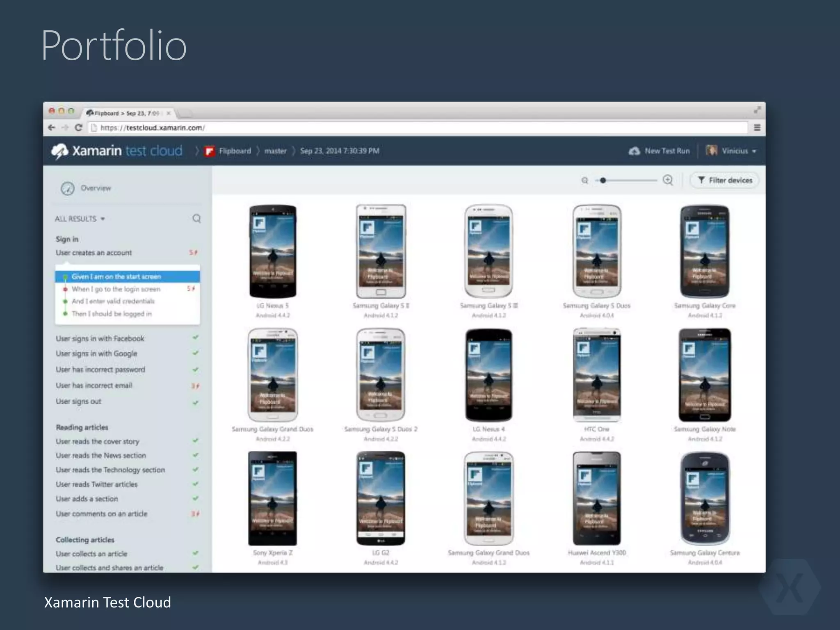Select 'User reads Twitter articles' test
This screenshot has width=840, height=630.
127,484
